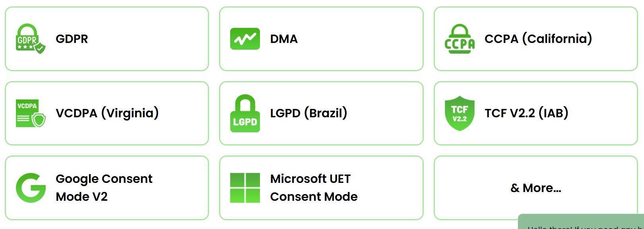Select the DMA text label

click(x=284, y=39)
